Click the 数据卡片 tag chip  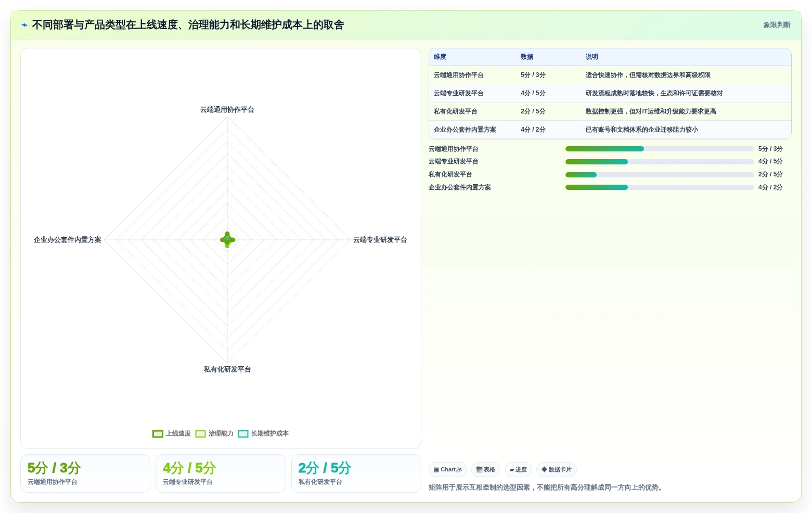coord(557,469)
